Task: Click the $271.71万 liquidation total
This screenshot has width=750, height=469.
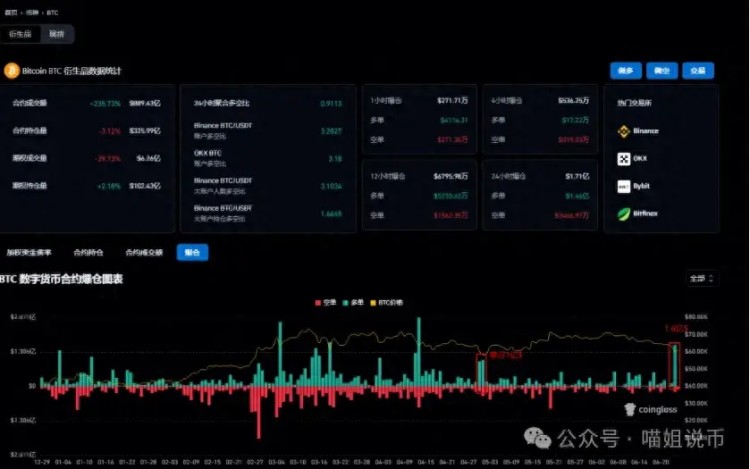Action: click(452, 101)
